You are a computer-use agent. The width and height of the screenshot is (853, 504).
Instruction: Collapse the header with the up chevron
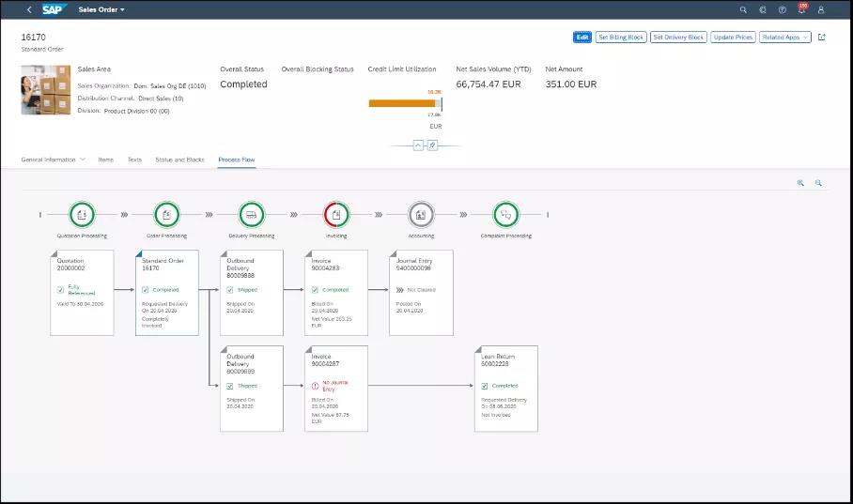click(418, 145)
